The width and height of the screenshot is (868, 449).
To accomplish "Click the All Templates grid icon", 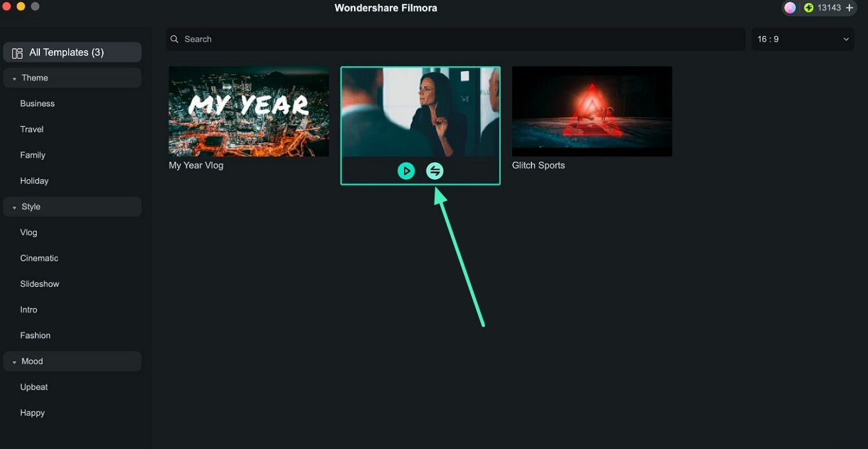I will coord(17,53).
